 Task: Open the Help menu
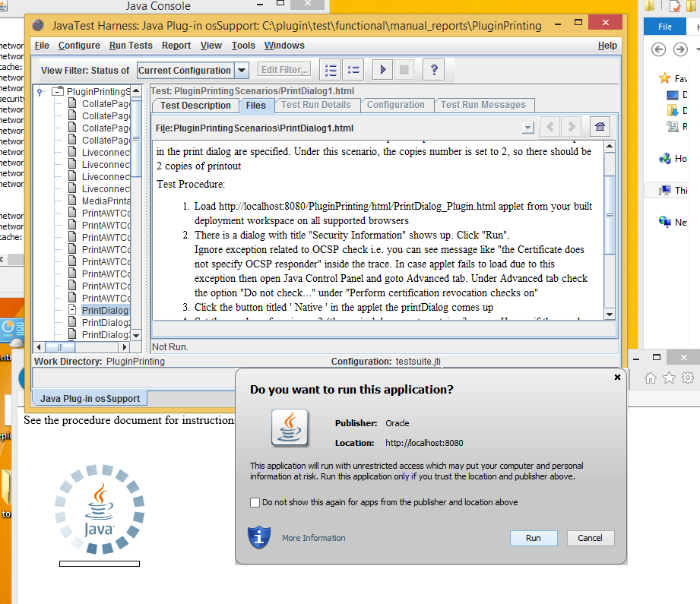pyautogui.click(x=607, y=46)
